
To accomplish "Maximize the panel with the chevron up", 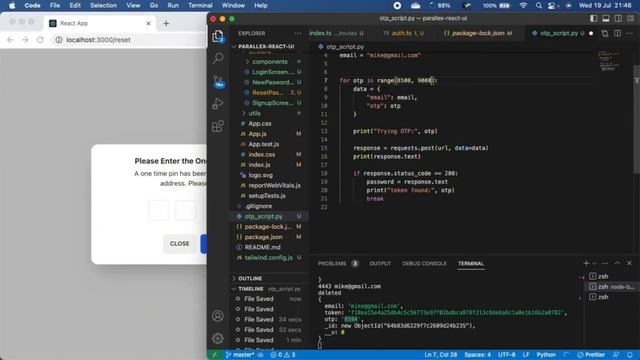I will click(617, 264).
